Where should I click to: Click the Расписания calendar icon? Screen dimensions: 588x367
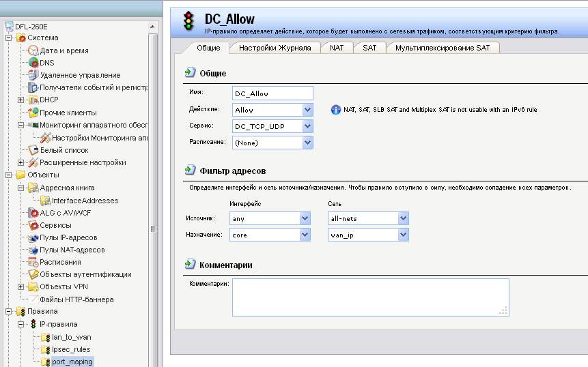point(33,262)
